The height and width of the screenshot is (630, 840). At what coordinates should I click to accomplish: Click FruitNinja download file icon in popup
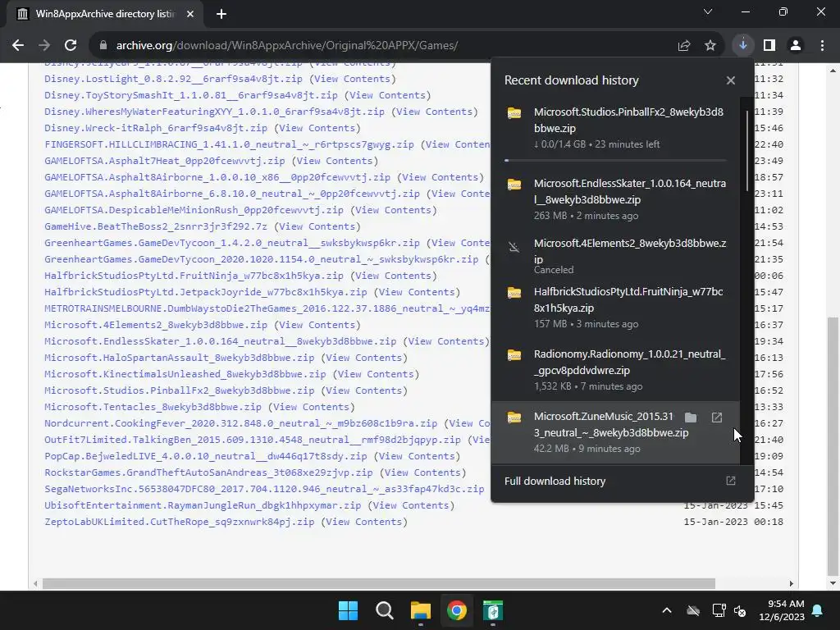click(514, 293)
